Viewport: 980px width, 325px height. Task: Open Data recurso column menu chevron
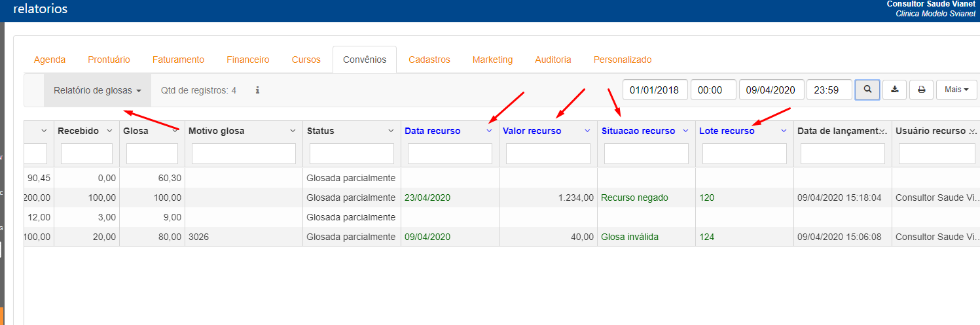pyautogui.click(x=489, y=131)
